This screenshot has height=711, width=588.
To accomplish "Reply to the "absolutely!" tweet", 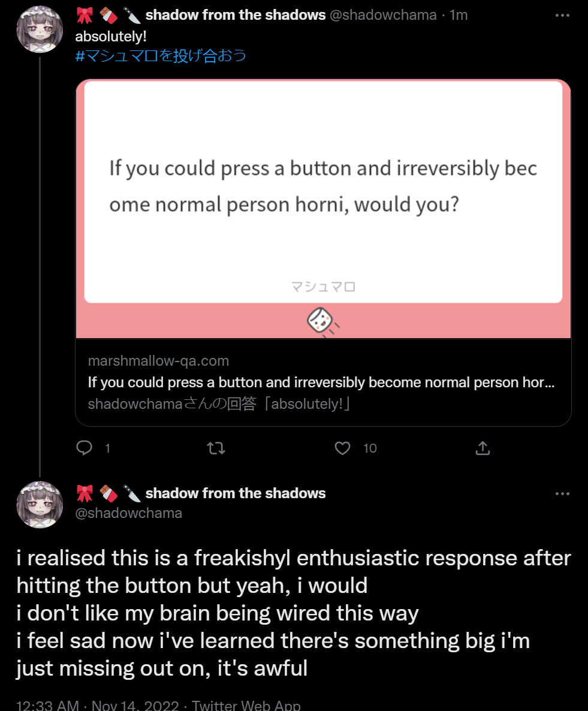I will [x=85, y=448].
